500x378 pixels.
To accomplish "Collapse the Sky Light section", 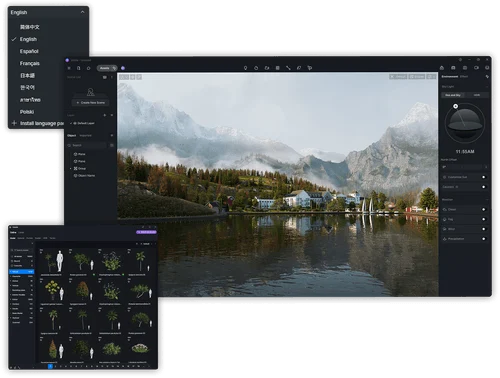I will click(x=487, y=87).
